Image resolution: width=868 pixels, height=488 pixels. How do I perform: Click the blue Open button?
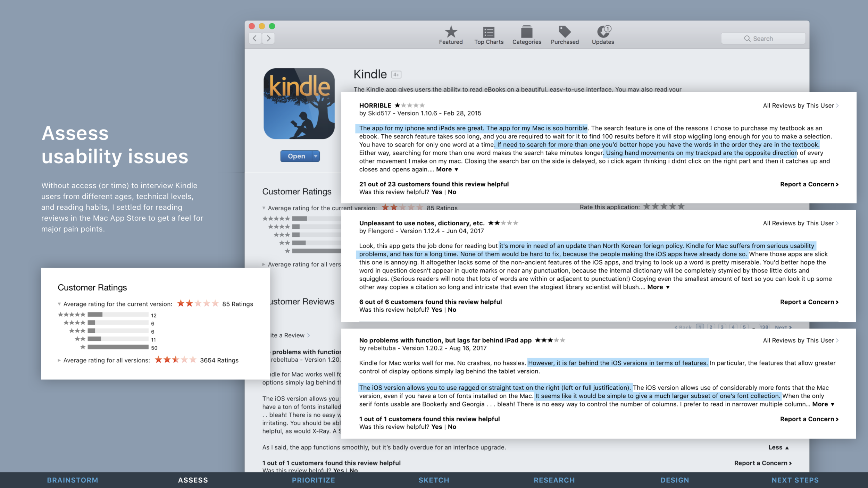tap(296, 156)
